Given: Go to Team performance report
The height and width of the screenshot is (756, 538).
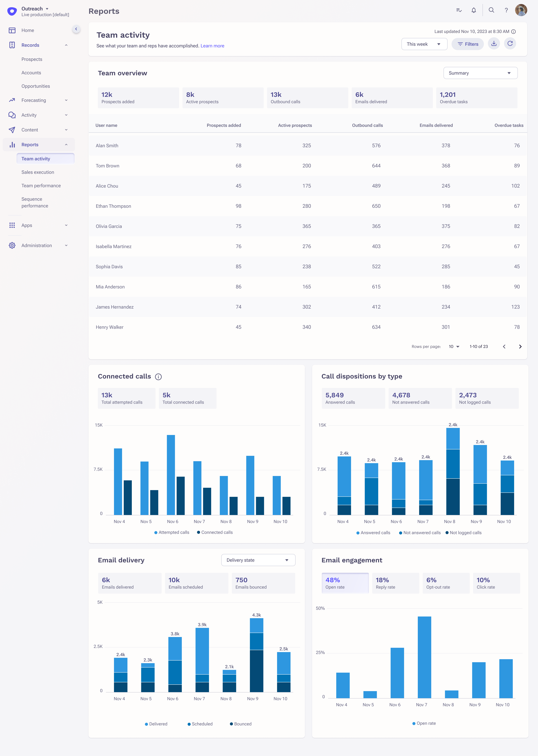Looking at the screenshot, I should click(41, 186).
